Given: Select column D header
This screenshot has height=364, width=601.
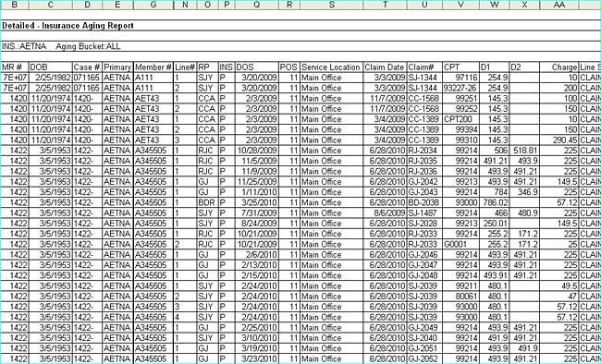Looking at the screenshot, I should (x=88, y=5).
